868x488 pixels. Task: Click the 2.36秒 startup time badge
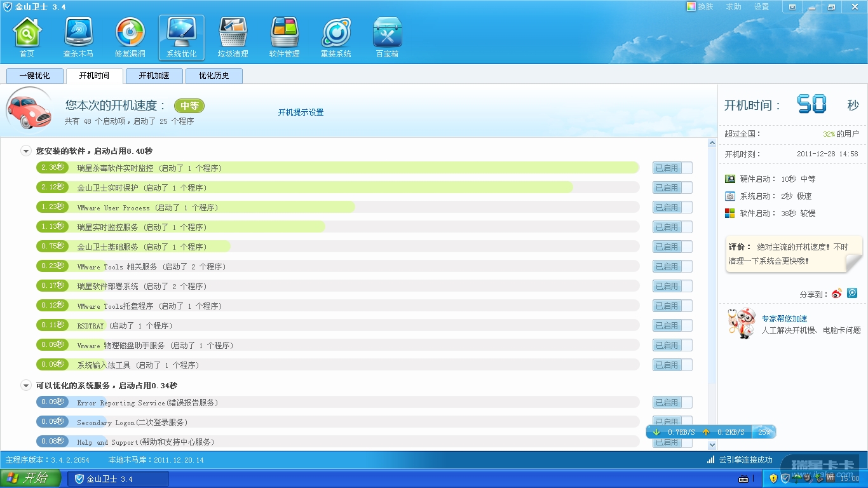[52, 168]
